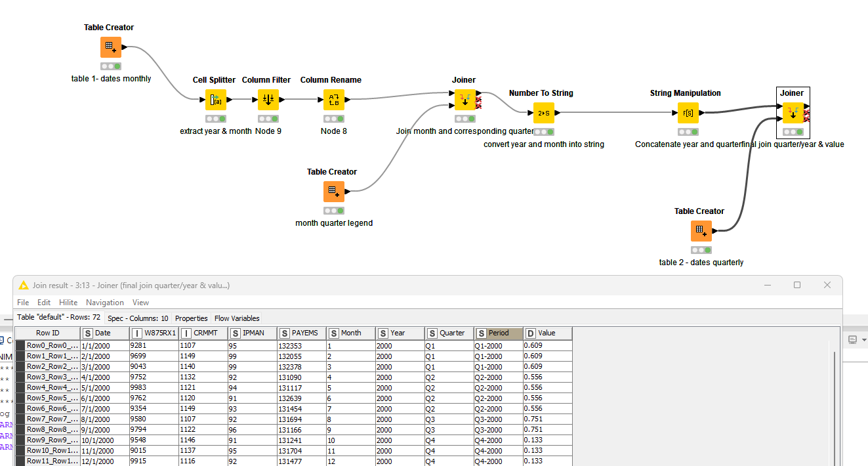868x466 pixels.
Task: Select the String Manipulation node
Action: [688, 113]
